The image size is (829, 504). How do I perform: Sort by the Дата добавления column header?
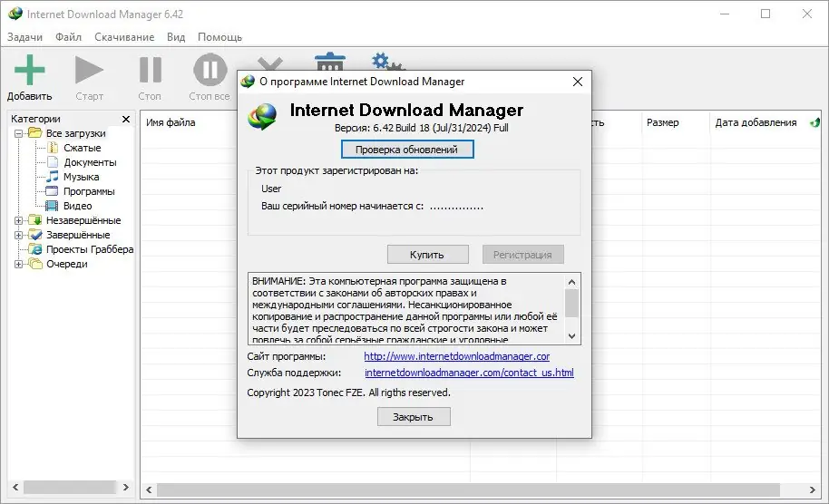coord(756,122)
